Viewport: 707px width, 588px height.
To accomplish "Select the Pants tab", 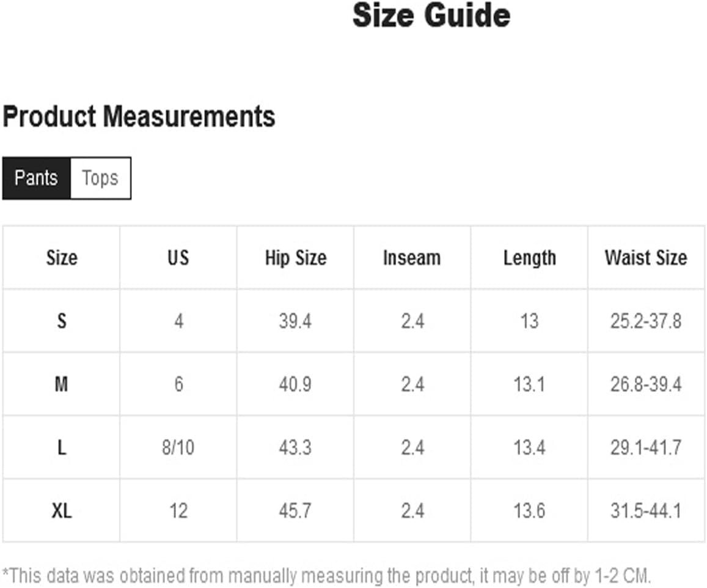I will (37, 178).
